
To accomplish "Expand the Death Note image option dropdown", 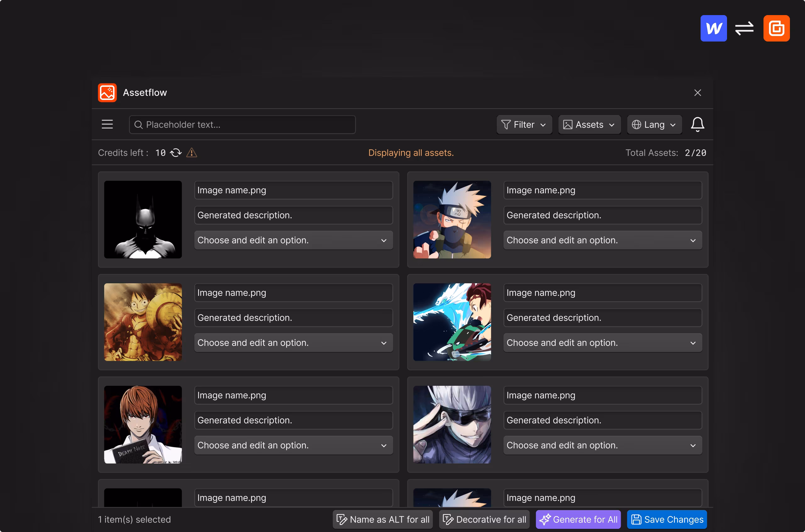I will point(293,445).
